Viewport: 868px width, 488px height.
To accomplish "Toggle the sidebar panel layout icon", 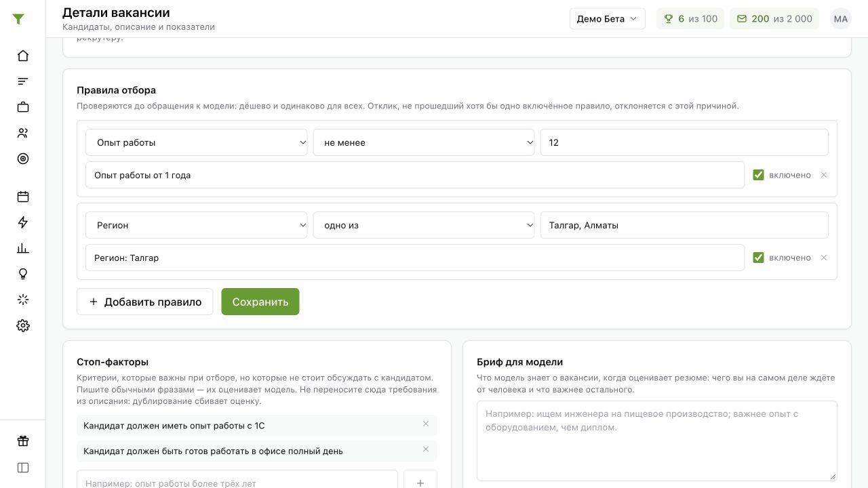I will click(x=23, y=468).
